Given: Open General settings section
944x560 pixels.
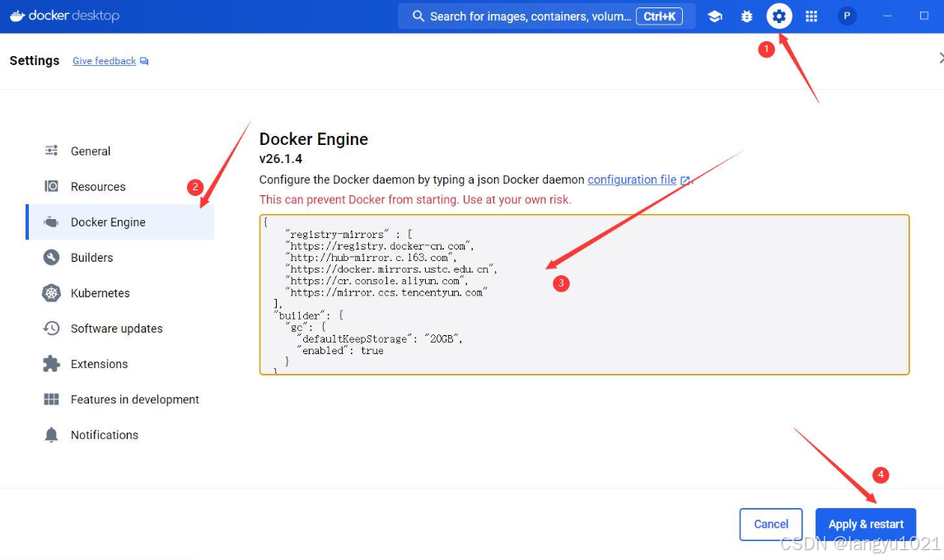Looking at the screenshot, I should coord(119,152).
